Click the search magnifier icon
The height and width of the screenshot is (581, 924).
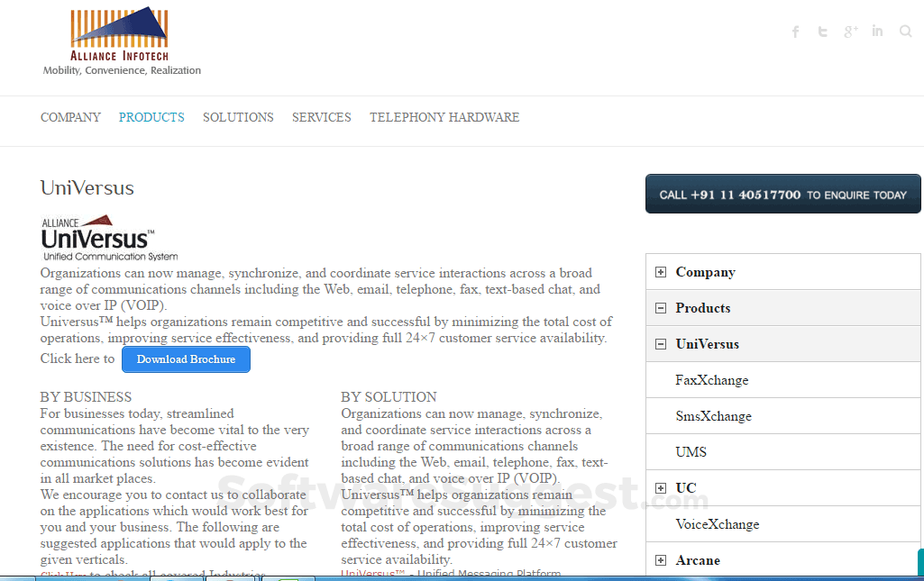pos(905,31)
